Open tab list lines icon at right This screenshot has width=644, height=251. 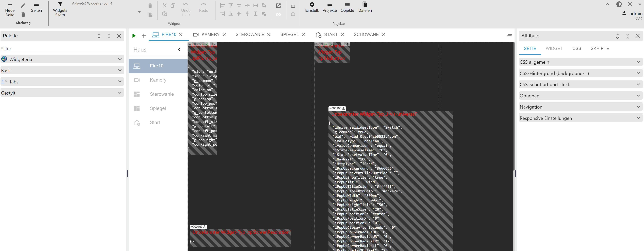click(509, 36)
